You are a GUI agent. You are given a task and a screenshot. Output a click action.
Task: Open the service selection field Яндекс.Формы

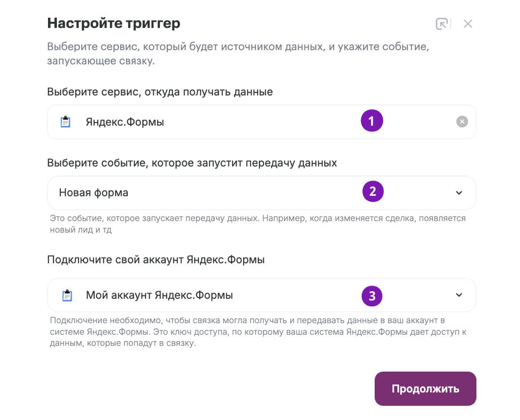262,122
